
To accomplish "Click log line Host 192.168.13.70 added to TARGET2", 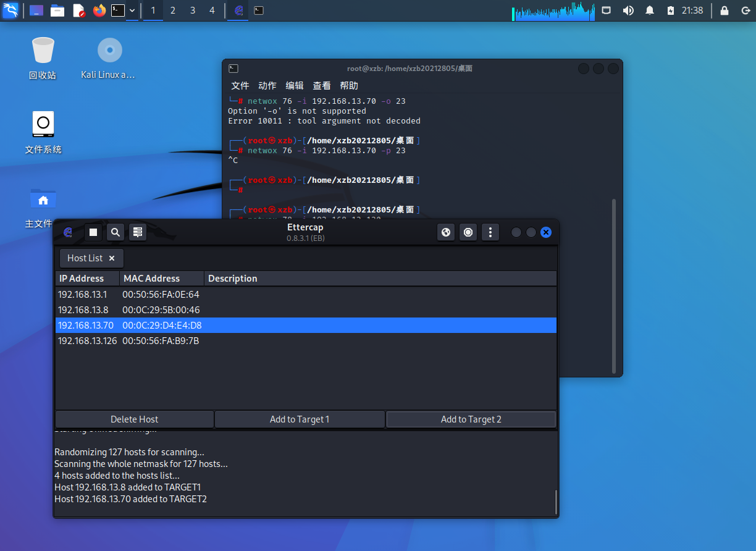I will [x=131, y=499].
